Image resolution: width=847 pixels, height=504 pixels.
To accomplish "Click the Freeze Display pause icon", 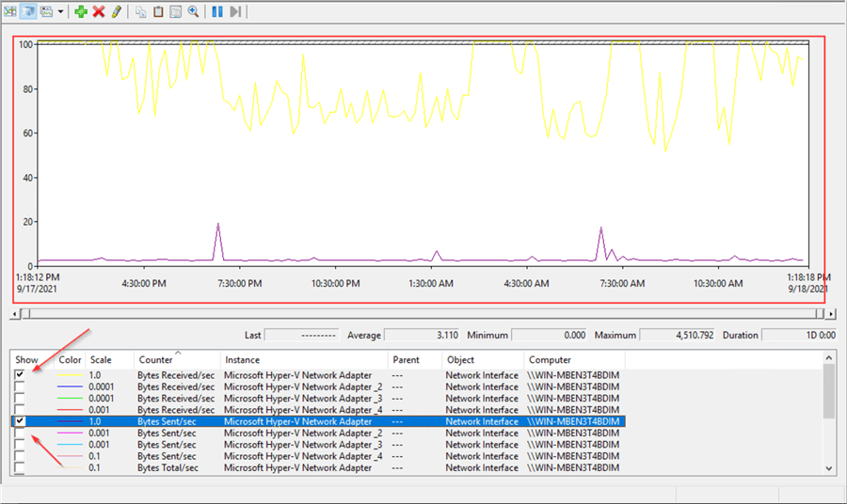I will pos(217,11).
